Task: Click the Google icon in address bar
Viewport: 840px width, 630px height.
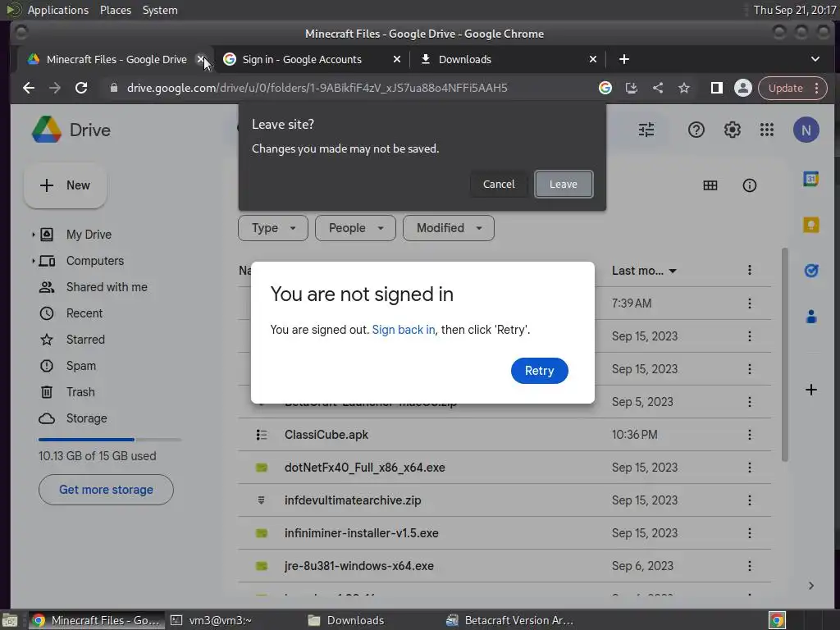Action: 605,88
